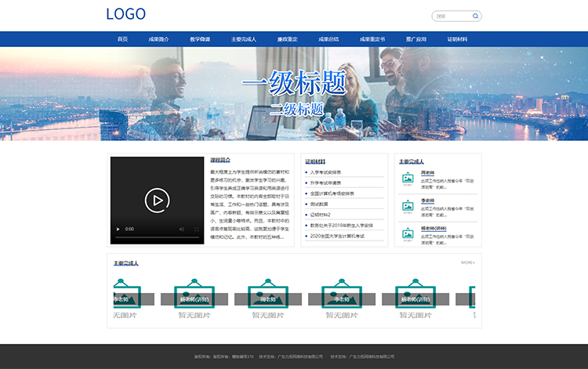The width and height of the screenshot is (588, 369).
Task: Click 杨老师(讲师) placeholder image icon in right panel
Action: click(x=408, y=234)
